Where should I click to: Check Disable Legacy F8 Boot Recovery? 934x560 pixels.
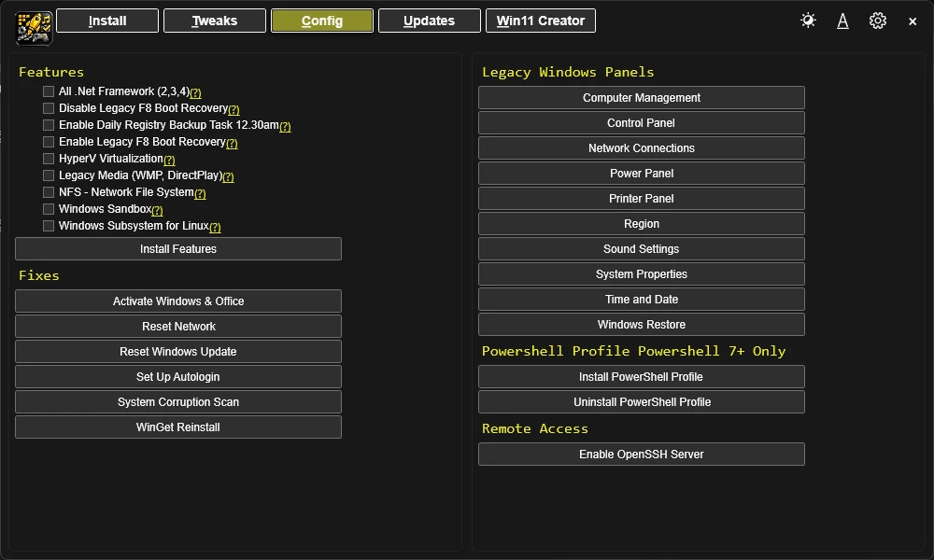(x=49, y=107)
